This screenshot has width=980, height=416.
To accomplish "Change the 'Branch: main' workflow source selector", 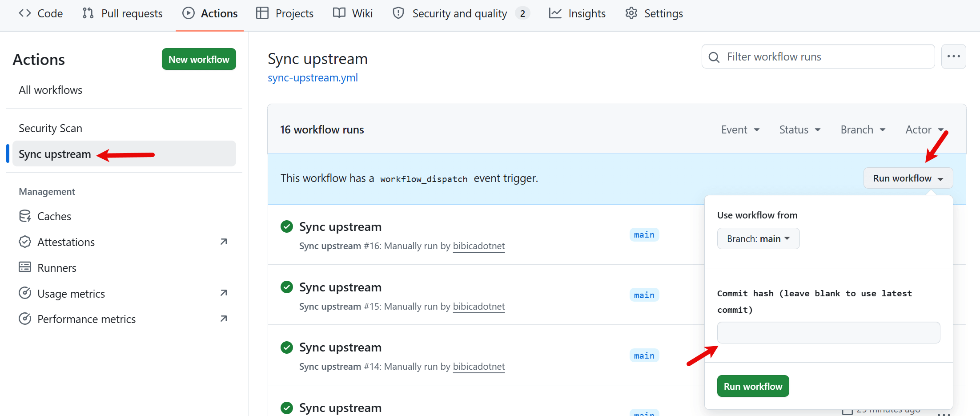I will coord(758,238).
